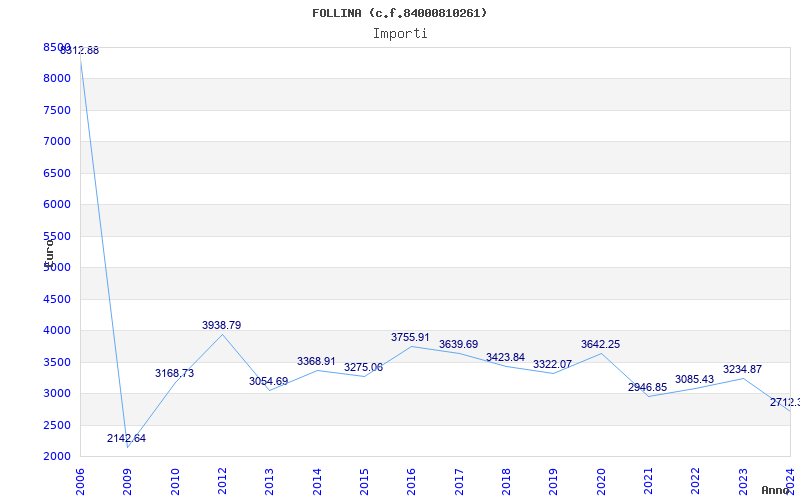This screenshot has height=500, width=800.
Task: Click the x-axis year 2009
Action: (128, 482)
